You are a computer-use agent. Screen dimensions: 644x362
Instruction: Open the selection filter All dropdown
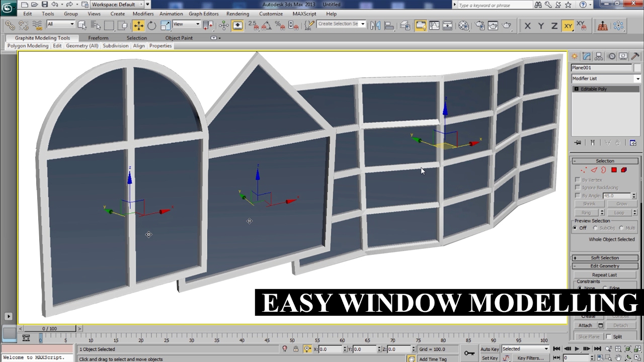pos(60,24)
